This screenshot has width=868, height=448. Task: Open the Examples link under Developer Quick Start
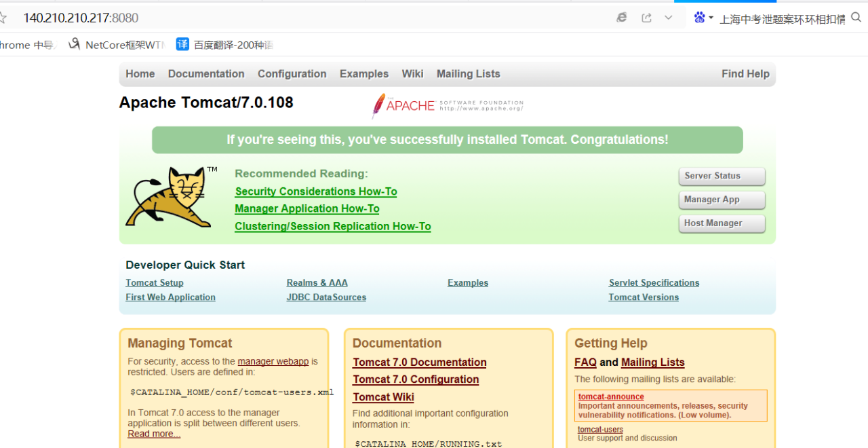click(x=468, y=283)
